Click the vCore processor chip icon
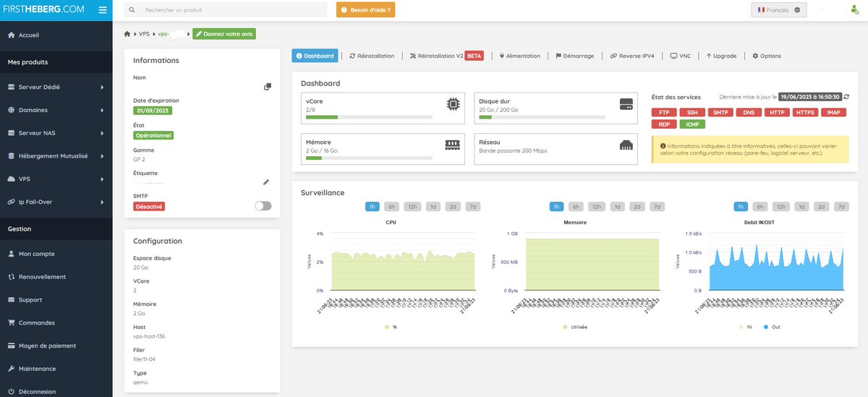Screen dimensions: 868x397 click(454, 105)
